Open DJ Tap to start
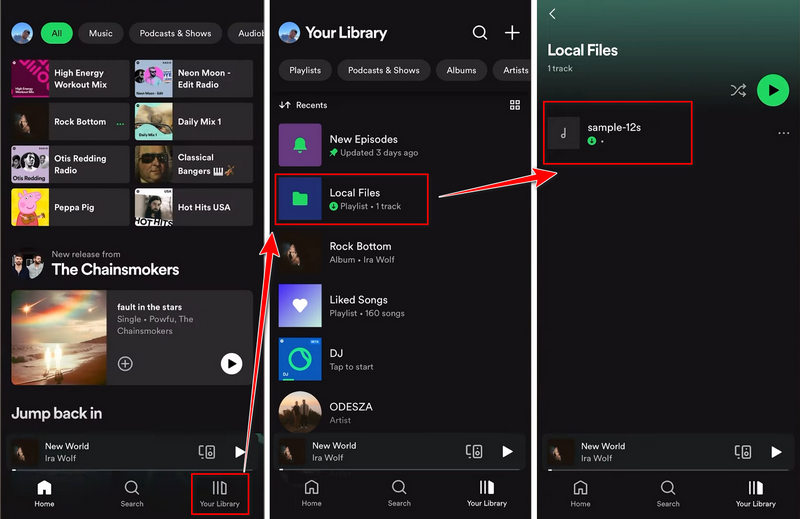 (400, 359)
